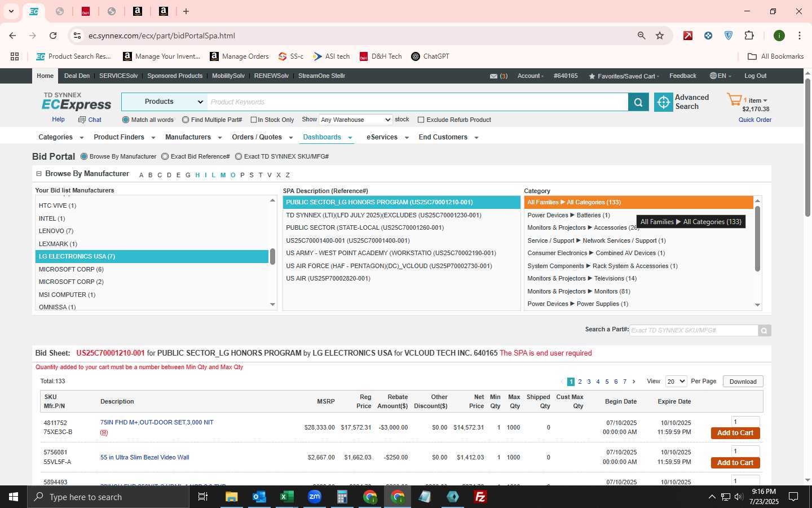Select Browse By Manufacturer radio button

click(84, 156)
